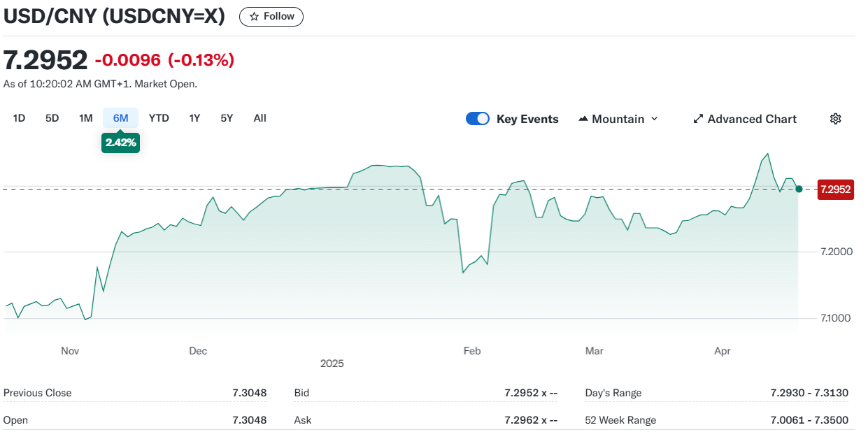Show the YTD chart range
The image size is (868, 439).
(159, 118)
